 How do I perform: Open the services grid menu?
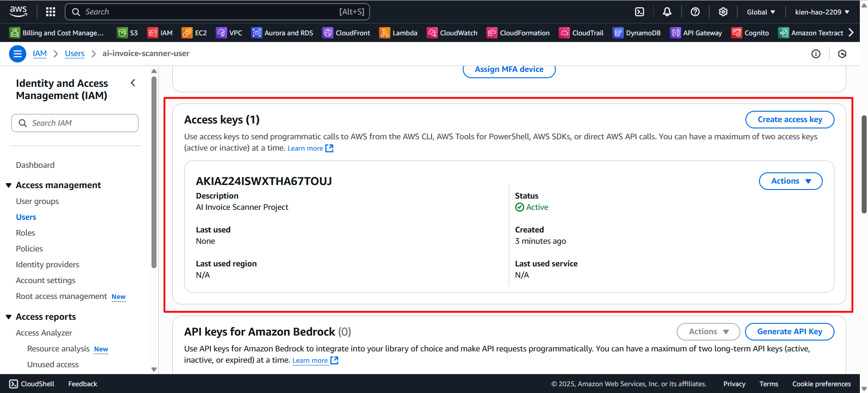[x=51, y=12]
